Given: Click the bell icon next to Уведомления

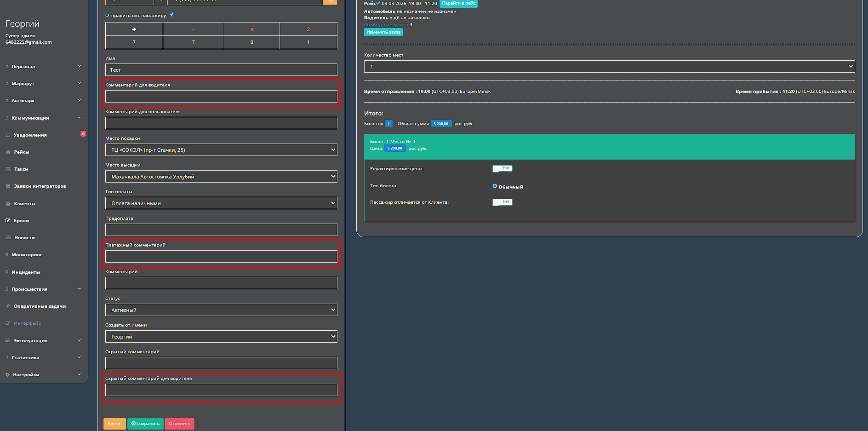Looking at the screenshot, I should tap(8, 135).
